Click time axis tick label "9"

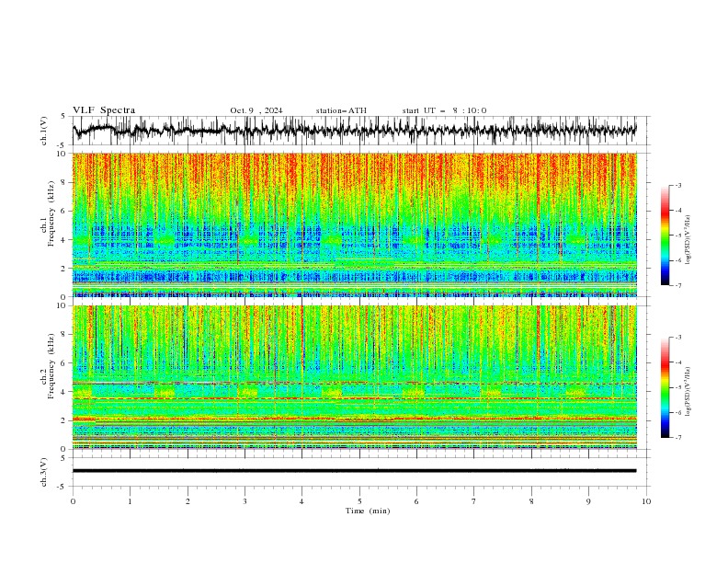pos(588,501)
